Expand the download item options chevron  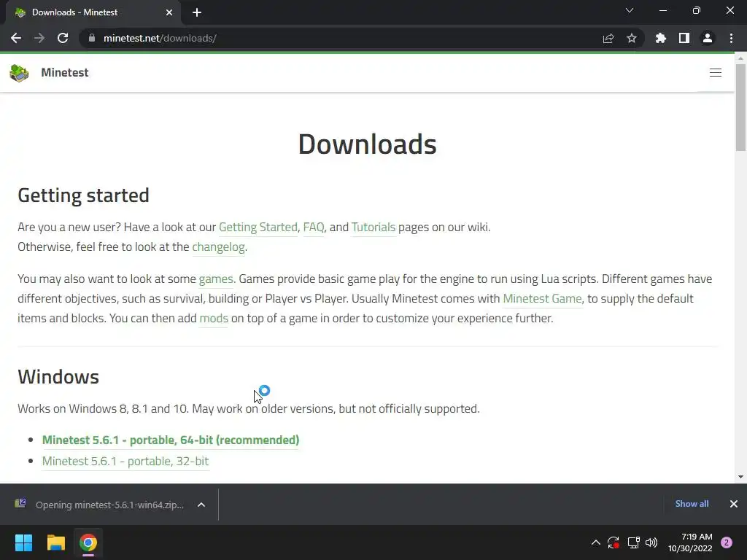tap(201, 505)
